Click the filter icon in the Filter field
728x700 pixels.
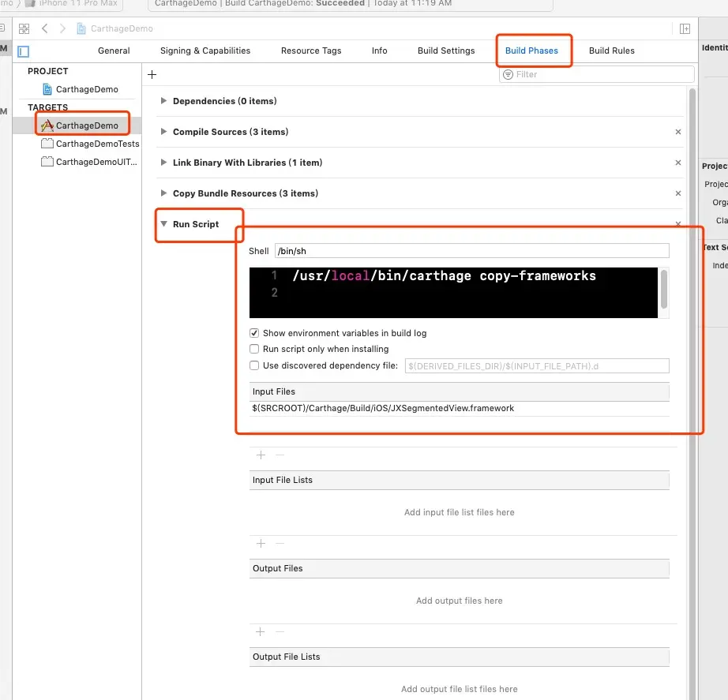tap(508, 74)
